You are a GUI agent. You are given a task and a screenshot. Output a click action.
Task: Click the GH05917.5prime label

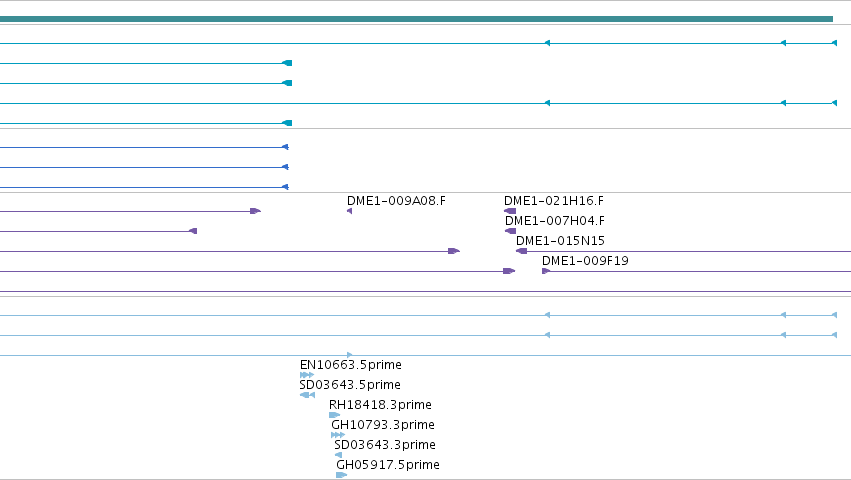pyautogui.click(x=388, y=465)
